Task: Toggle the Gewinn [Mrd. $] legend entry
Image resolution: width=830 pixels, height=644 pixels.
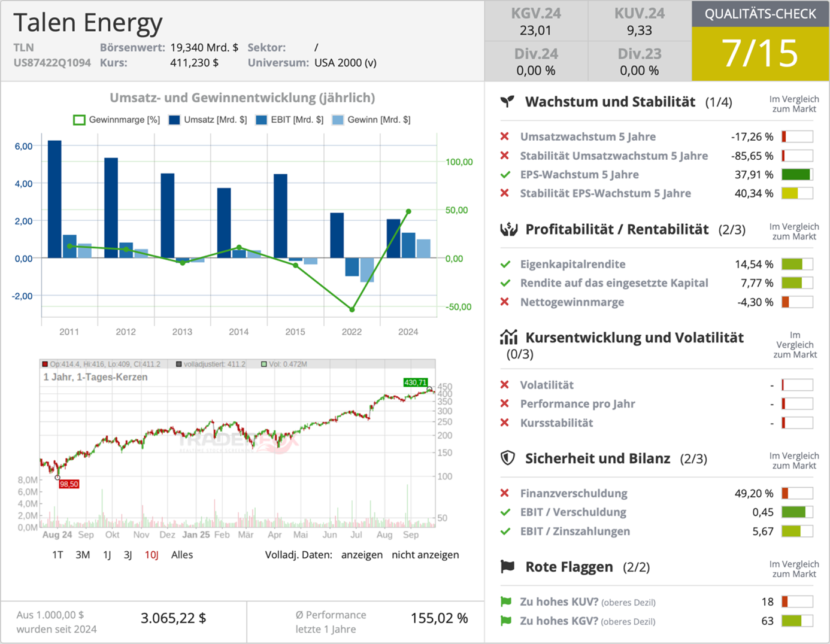Action: click(371, 120)
